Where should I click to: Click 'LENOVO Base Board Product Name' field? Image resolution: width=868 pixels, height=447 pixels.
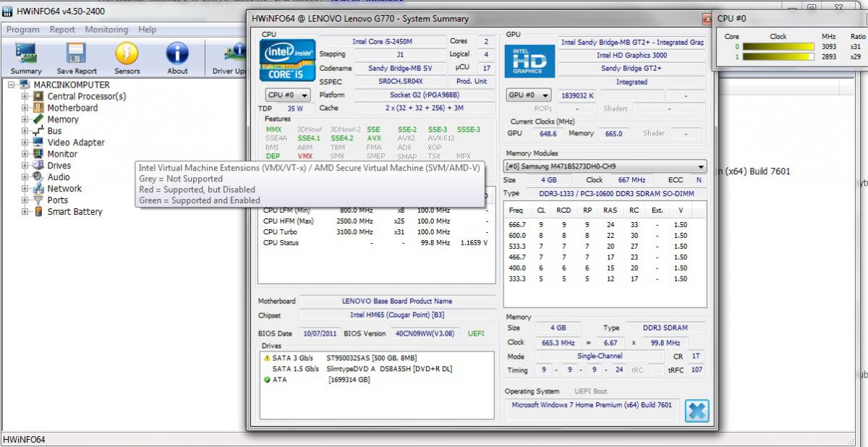pos(397,301)
